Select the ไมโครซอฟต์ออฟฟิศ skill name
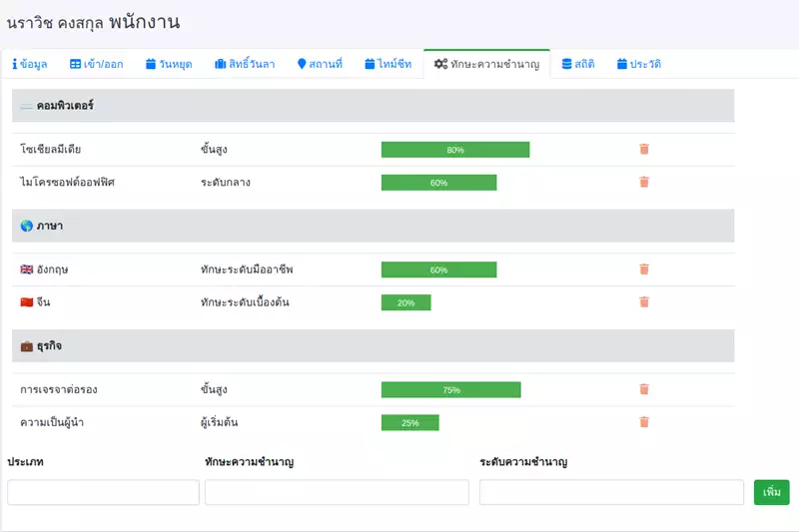Image resolution: width=799 pixels, height=532 pixels. pyautogui.click(x=67, y=183)
